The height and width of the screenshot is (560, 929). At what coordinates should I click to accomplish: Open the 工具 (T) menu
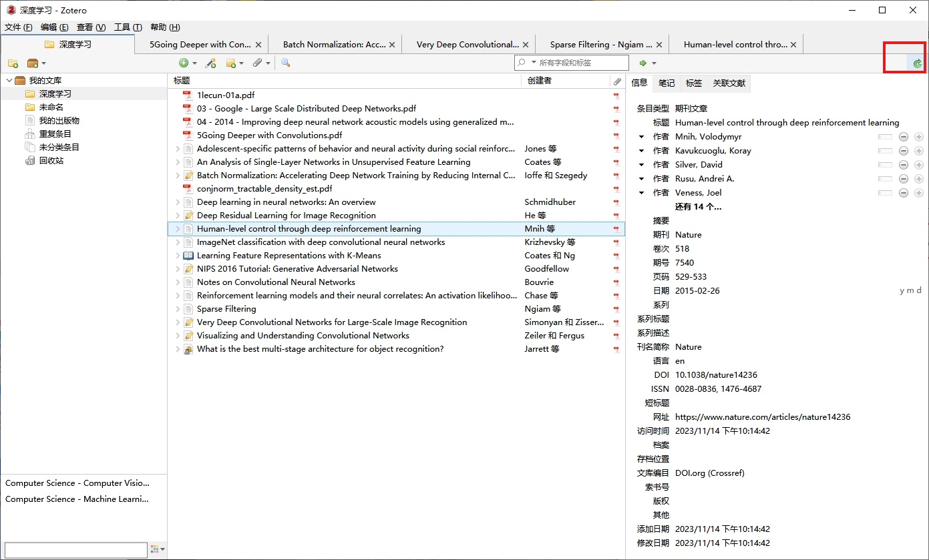point(128,27)
